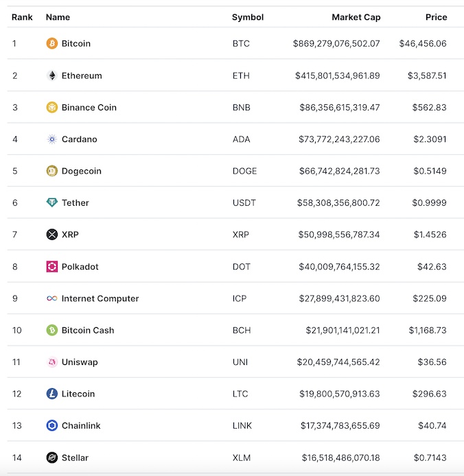Open the Internet Computer name link
464x476 pixels.
tap(100, 299)
